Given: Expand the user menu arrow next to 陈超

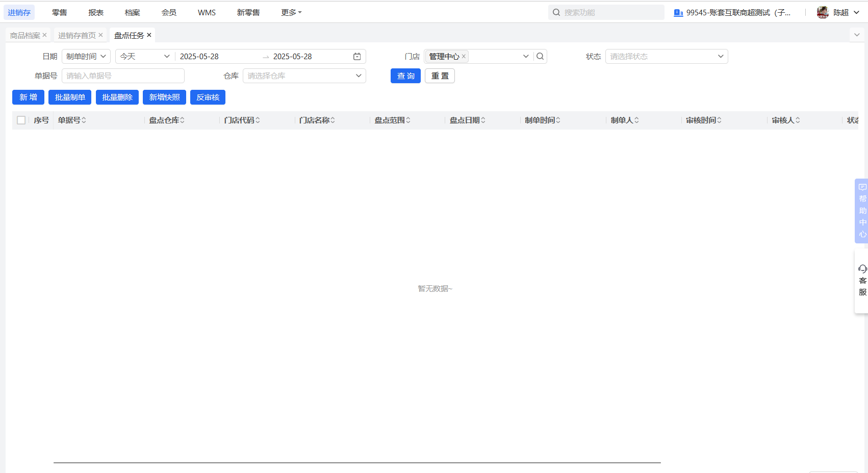Looking at the screenshot, I should point(856,12).
